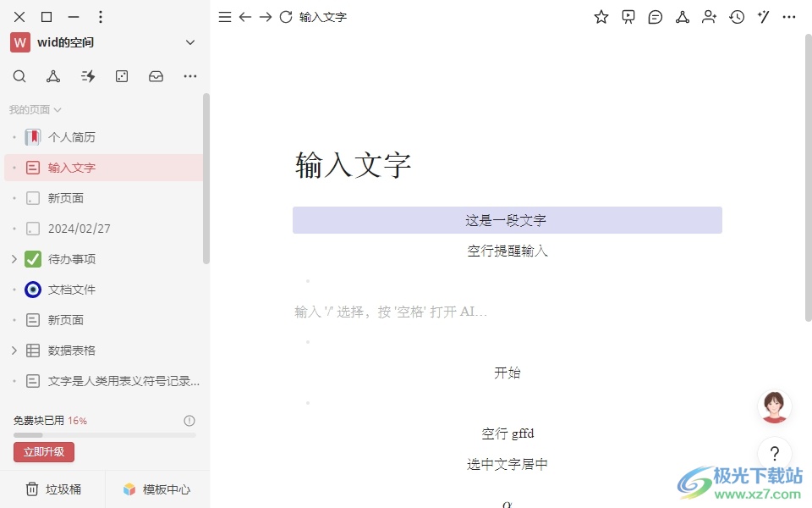
Task: Click the wid的空间 workspace name
Action: 65,42
